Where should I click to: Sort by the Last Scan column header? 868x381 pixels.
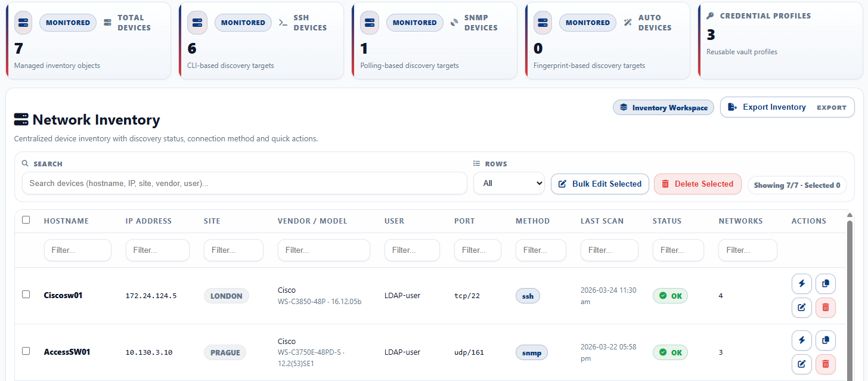point(602,221)
